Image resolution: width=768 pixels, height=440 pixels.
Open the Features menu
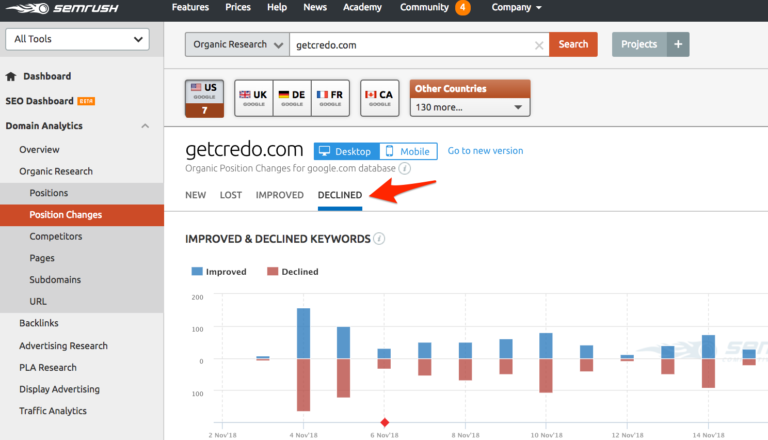point(190,7)
